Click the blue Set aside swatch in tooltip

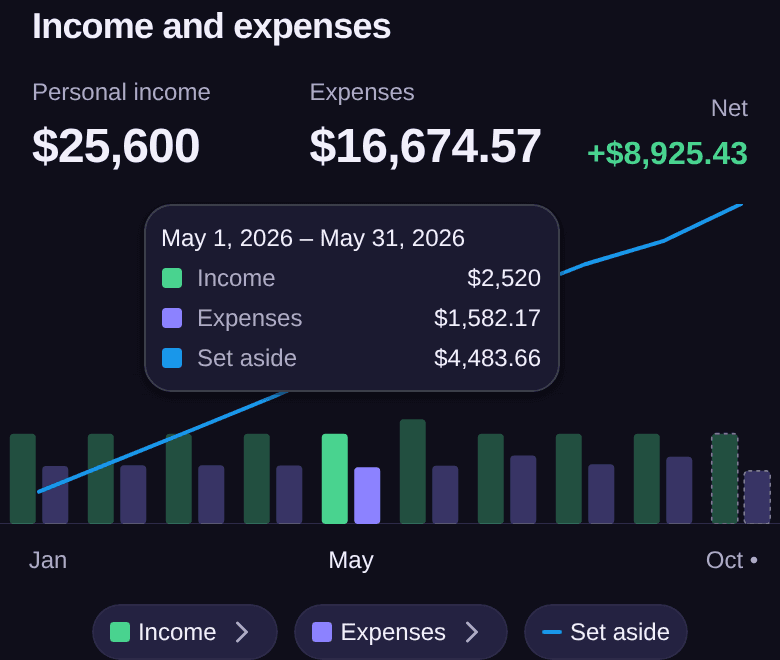pyautogui.click(x=172, y=358)
